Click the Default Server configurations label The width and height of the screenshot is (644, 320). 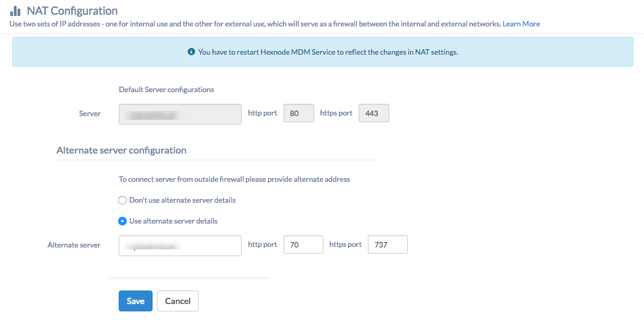pos(166,90)
